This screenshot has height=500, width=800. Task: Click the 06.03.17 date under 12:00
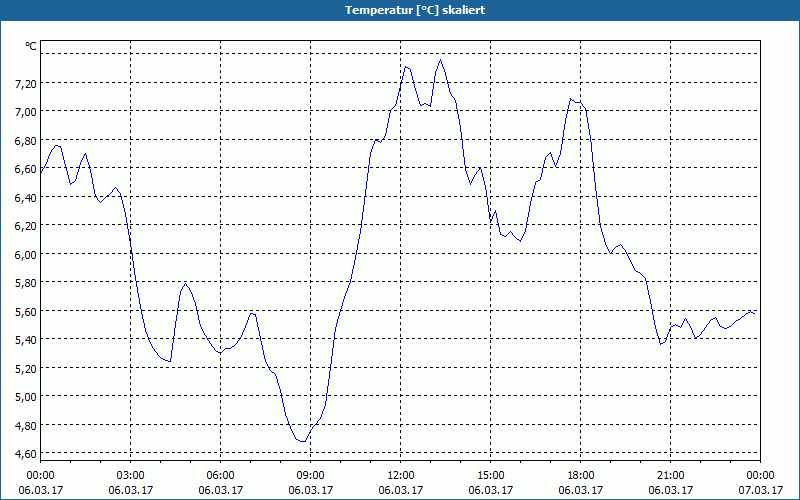point(401,490)
